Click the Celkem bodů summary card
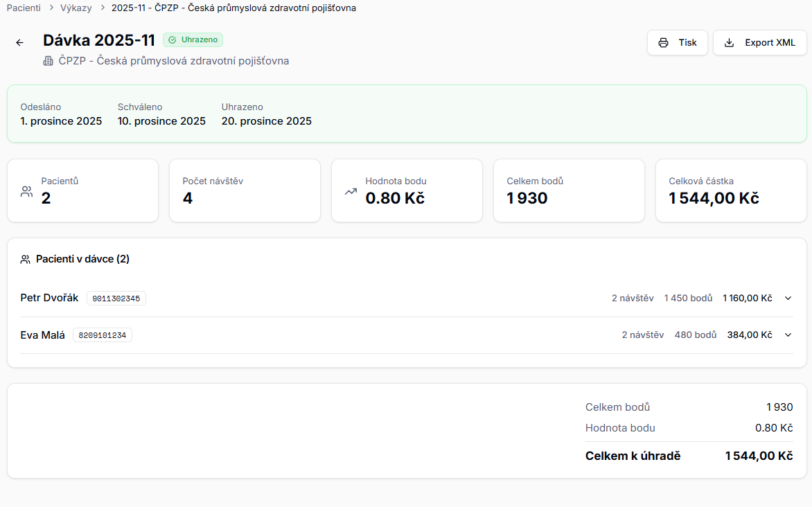The width and height of the screenshot is (812, 507). click(x=569, y=190)
